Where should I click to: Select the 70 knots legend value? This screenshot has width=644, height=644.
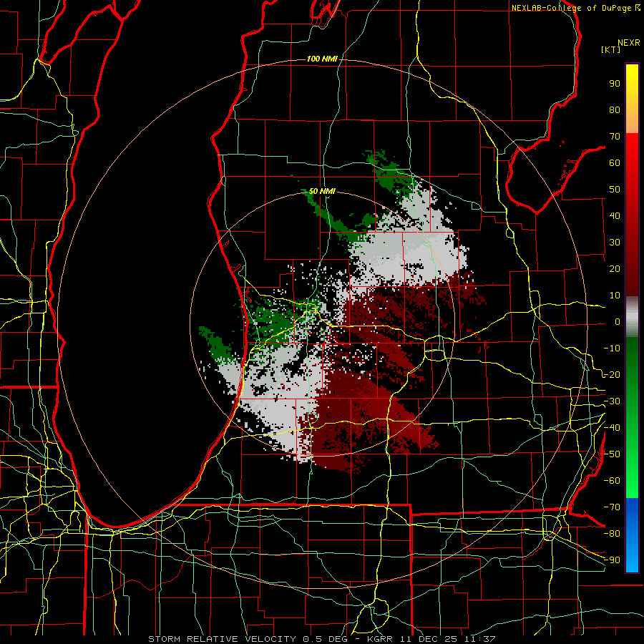coord(615,137)
